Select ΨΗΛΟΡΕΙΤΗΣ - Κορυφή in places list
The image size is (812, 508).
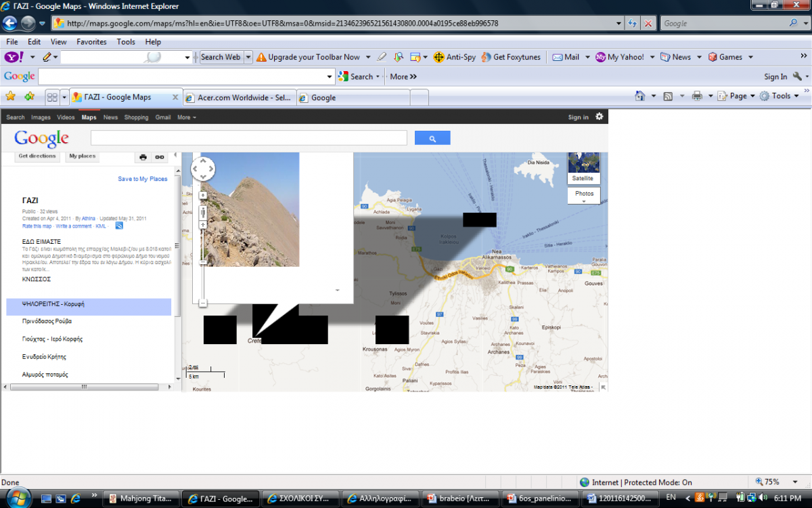[x=89, y=306]
